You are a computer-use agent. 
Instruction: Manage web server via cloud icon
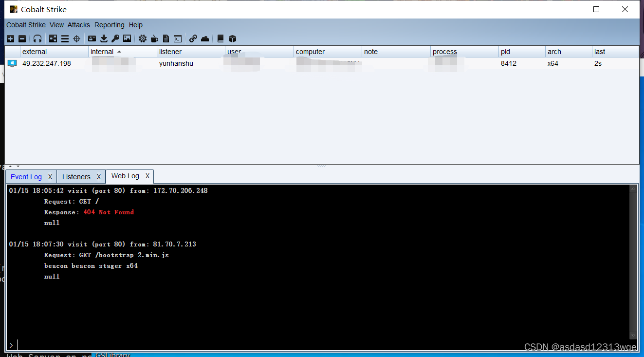coord(205,38)
